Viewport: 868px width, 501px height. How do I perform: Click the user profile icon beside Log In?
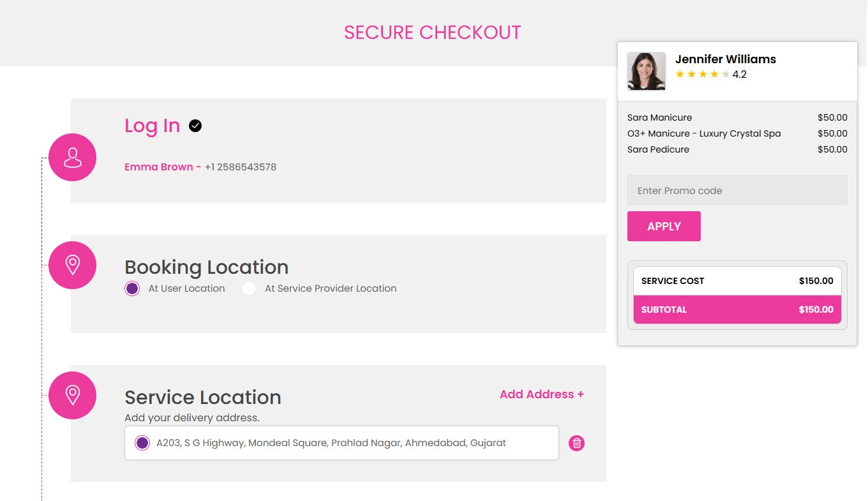(72, 157)
